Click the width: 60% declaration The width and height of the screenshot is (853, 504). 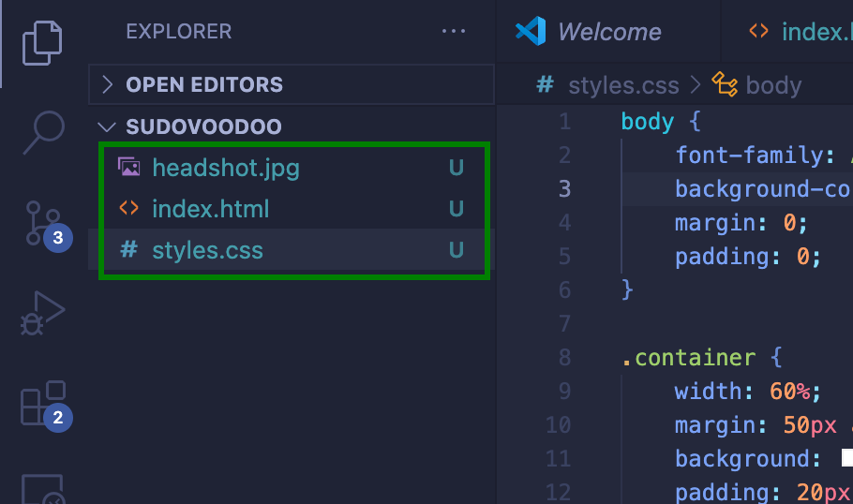tap(747, 392)
